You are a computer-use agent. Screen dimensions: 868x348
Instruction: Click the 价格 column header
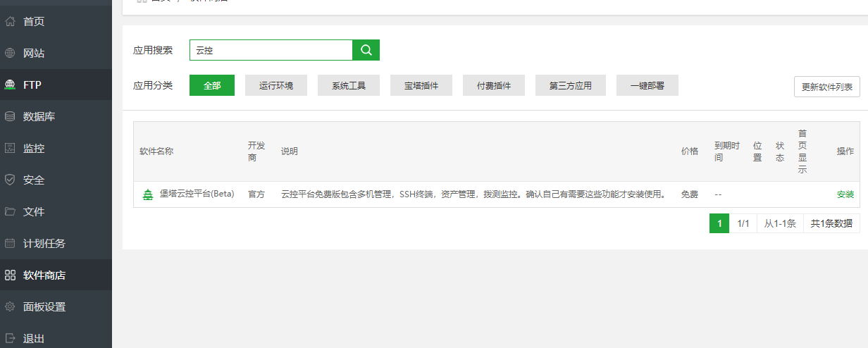(x=690, y=151)
